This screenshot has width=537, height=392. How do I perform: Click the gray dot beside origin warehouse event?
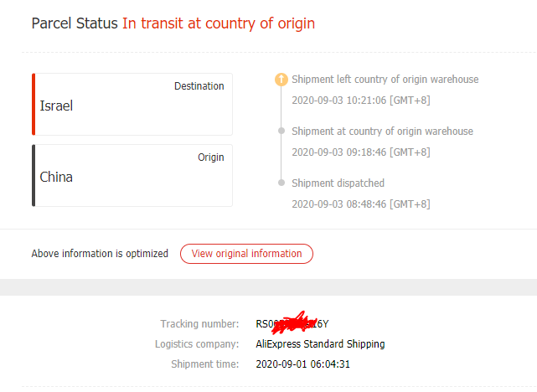click(281, 131)
